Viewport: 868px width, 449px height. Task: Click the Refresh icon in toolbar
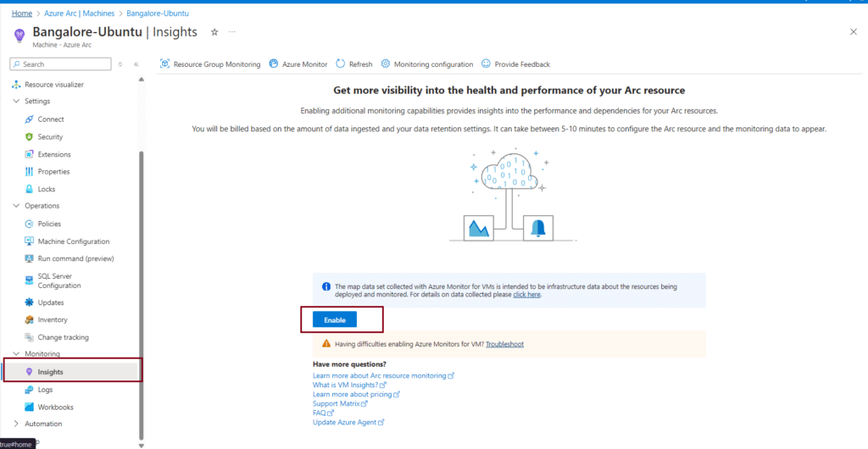340,64
